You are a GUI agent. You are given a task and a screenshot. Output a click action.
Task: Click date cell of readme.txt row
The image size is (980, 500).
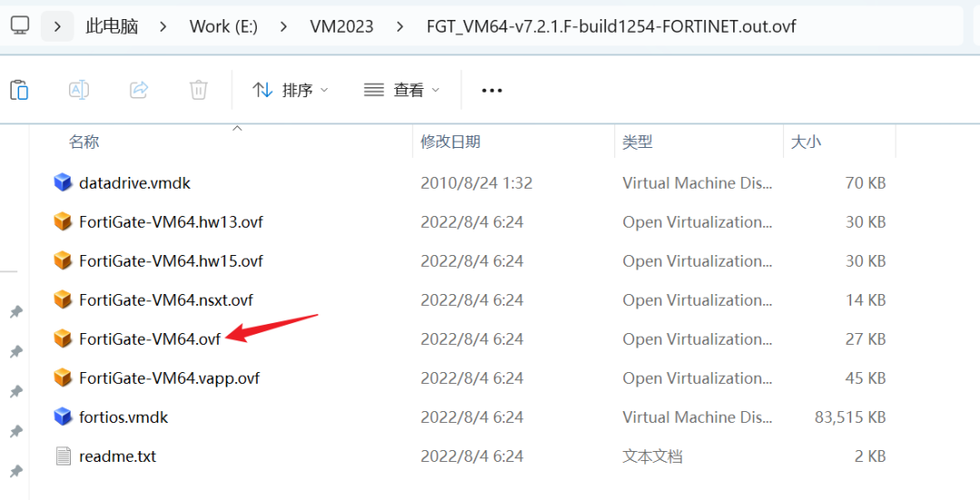(472, 456)
